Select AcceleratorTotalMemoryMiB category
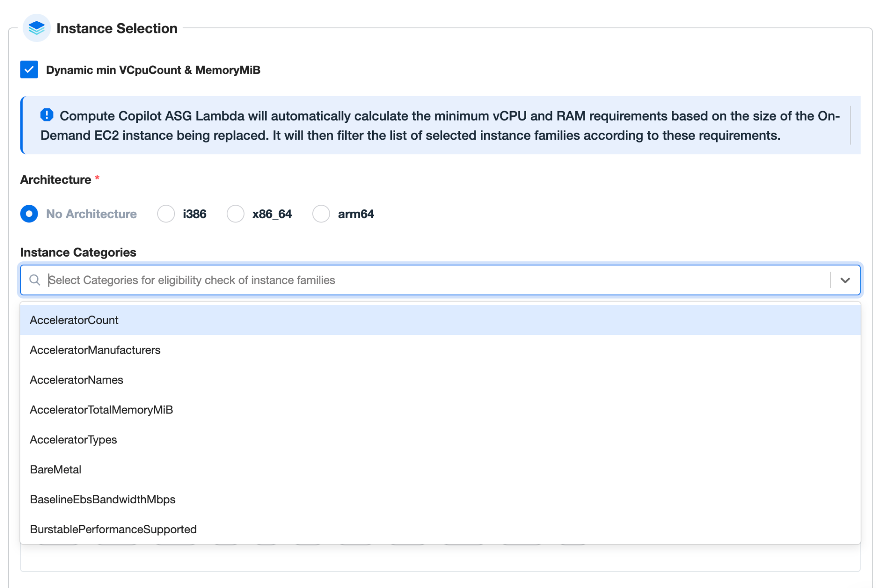876x588 pixels. tap(440, 410)
